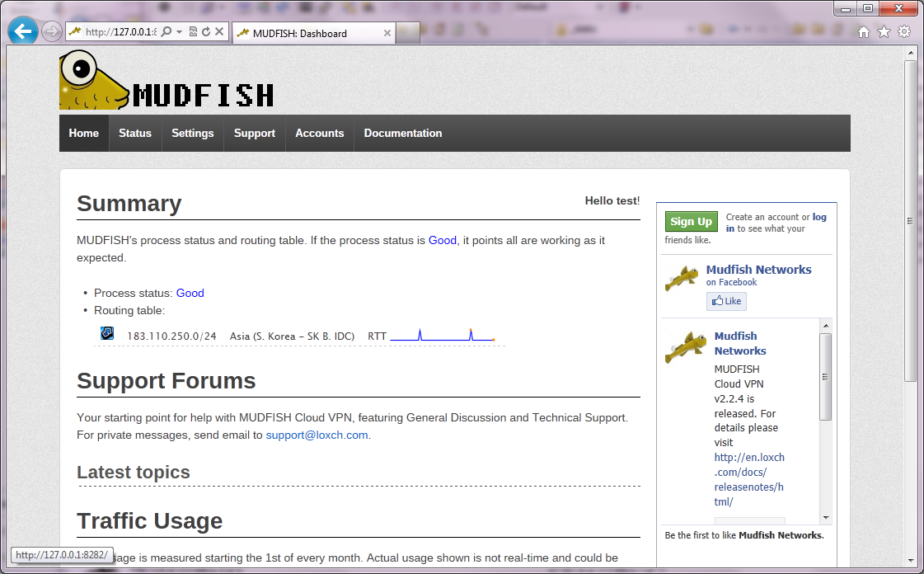
Task: Click Mudfish avatar beside the Like button
Action: click(682, 278)
